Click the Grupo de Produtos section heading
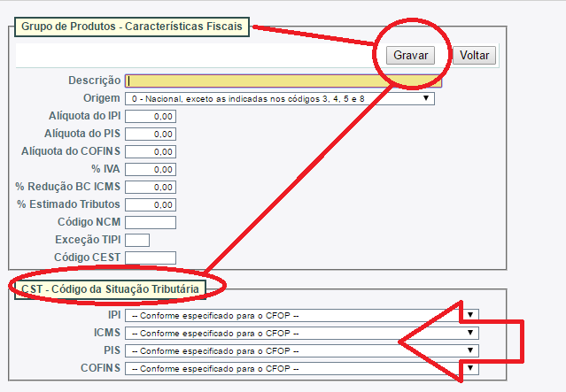 pyautogui.click(x=133, y=27)
